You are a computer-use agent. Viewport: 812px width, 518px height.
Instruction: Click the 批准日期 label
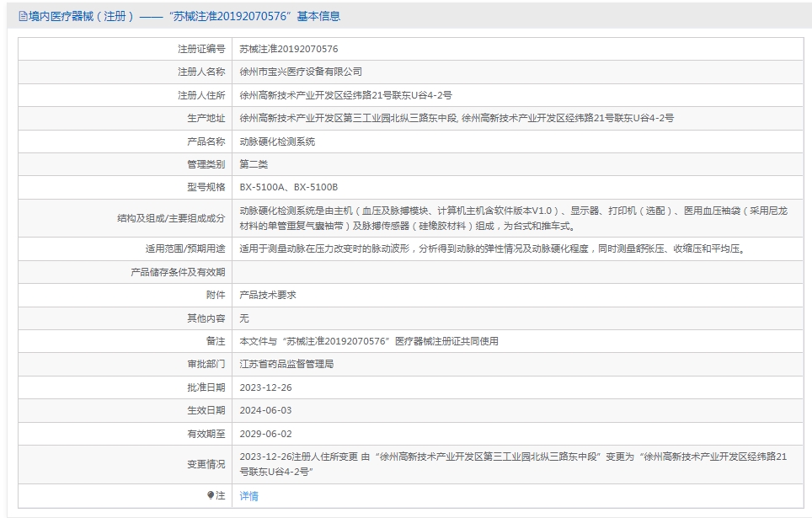click(206, 387)
